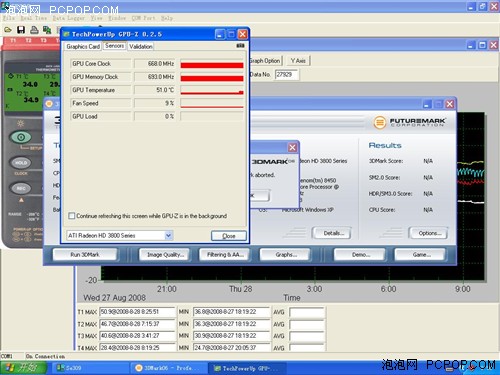Click the GPU-Z title bar app icon
Image resolution: width=500 pixels, height=375 pixels.
point(66,34)
